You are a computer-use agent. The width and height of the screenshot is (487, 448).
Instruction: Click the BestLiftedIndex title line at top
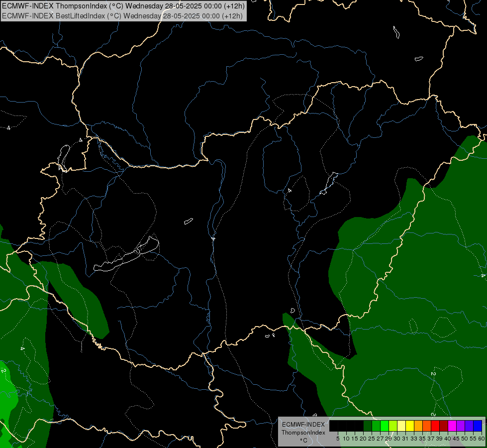point(122,16)
